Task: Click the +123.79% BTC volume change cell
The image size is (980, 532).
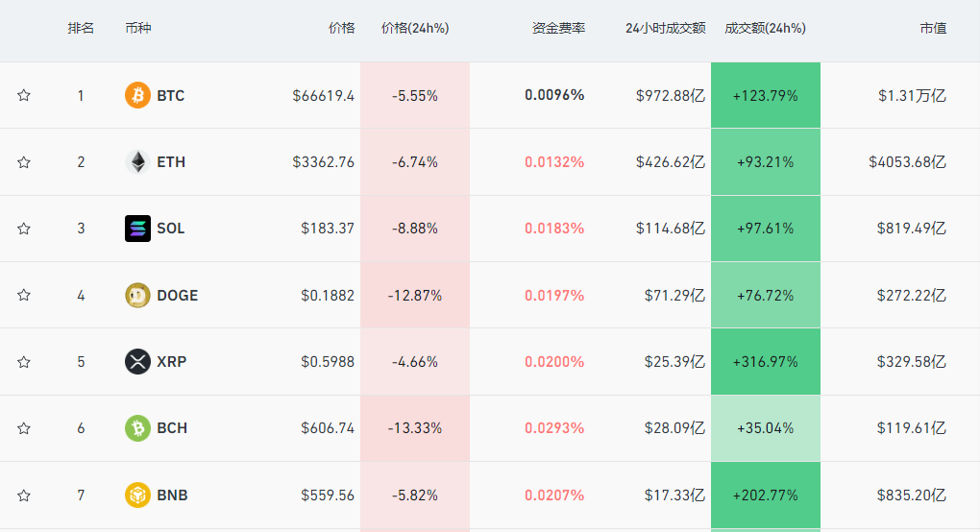Action: tap(766, 95)
